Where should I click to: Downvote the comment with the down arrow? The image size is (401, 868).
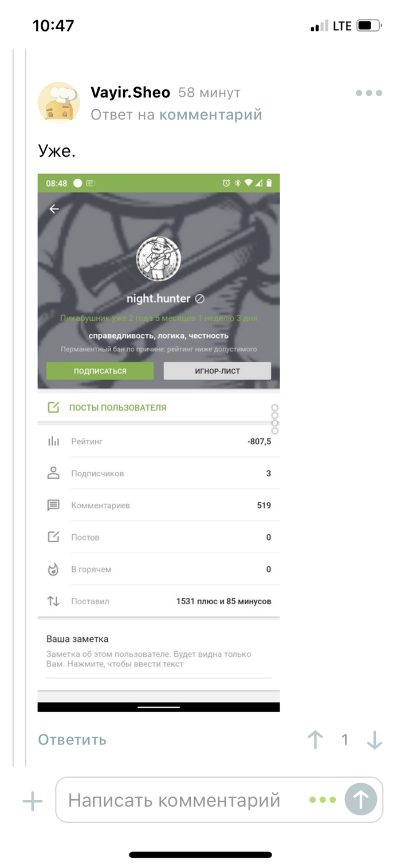374,740
